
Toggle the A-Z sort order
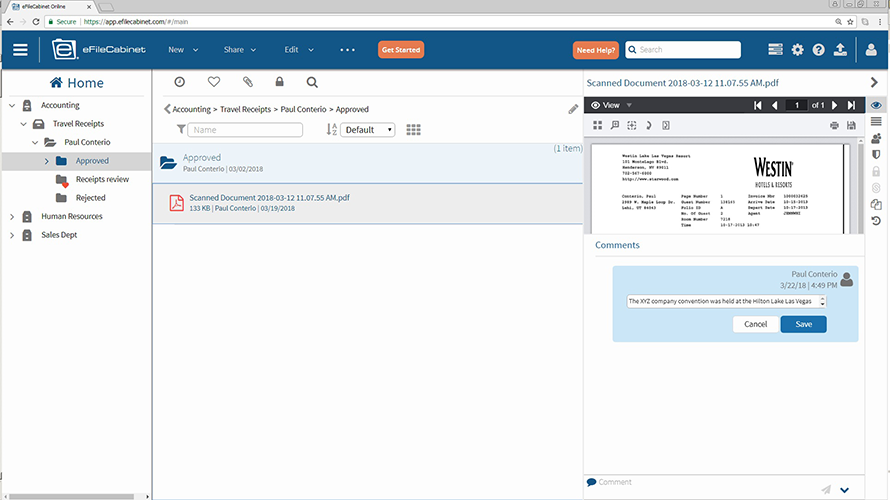coord(331,130)
